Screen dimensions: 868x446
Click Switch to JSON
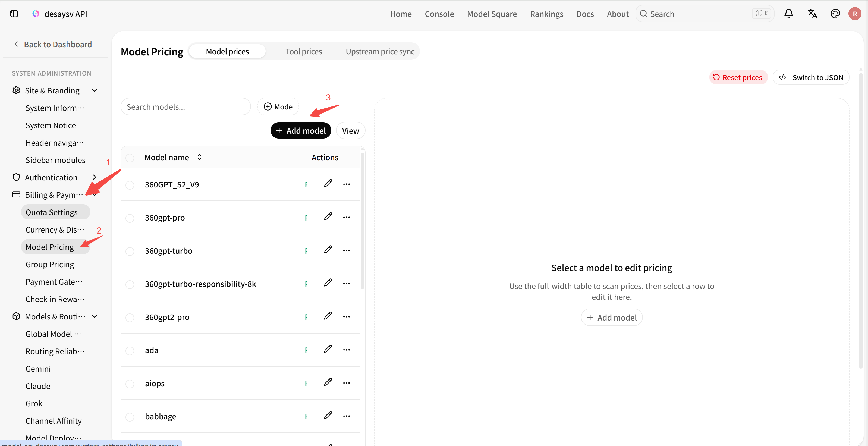(x=811, y=77)
